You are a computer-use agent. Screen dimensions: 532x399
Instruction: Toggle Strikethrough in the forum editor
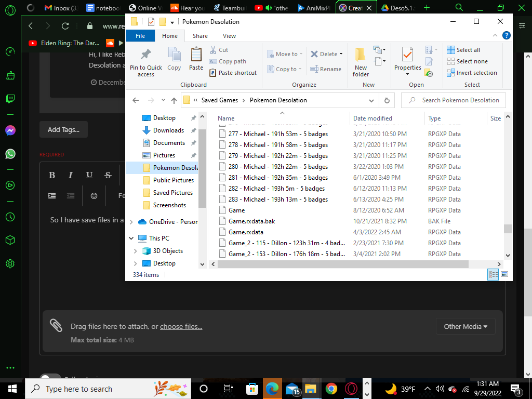(x=108, y=175)
